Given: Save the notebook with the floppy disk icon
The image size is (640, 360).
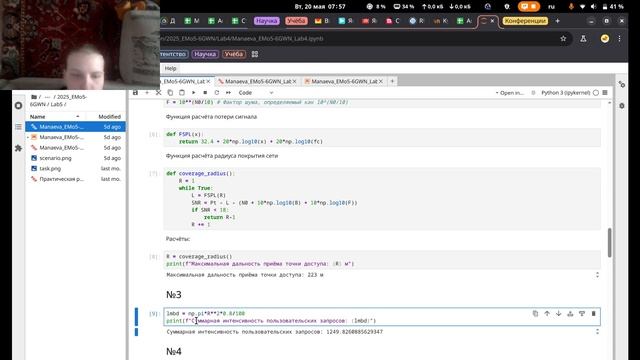Looking at the screenshot, I should 136,93.
